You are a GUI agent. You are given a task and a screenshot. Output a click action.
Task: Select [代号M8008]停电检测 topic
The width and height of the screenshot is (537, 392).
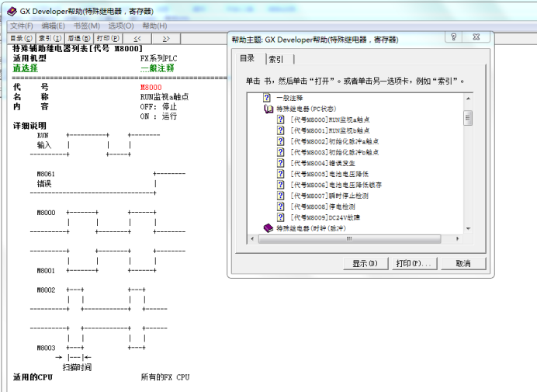[x=323, y=206]
